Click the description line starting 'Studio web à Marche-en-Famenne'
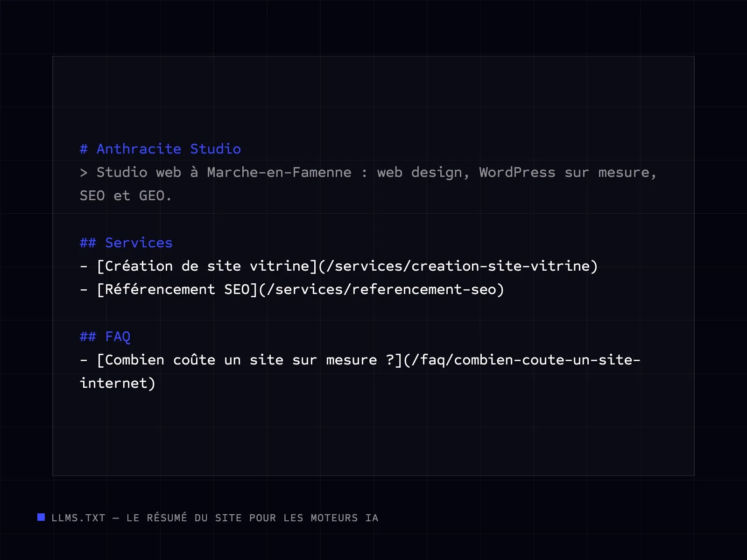 click(x=368, y=173)
